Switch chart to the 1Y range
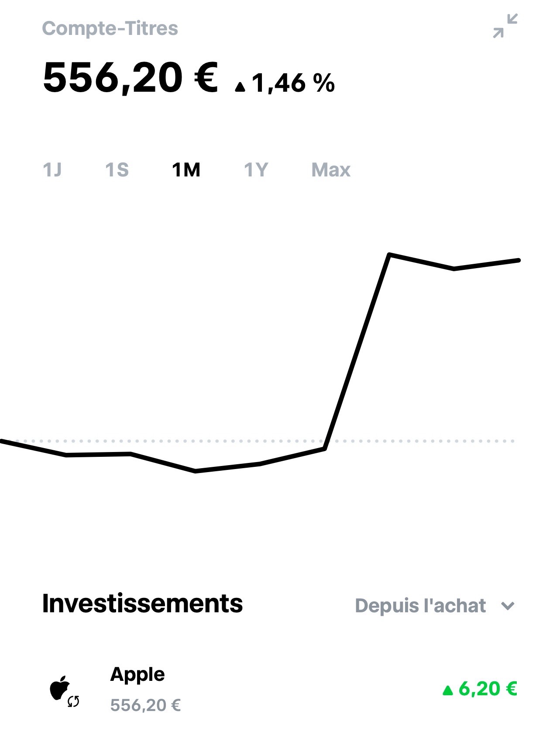This screenshot has height=742, width=560. (256, 169)
